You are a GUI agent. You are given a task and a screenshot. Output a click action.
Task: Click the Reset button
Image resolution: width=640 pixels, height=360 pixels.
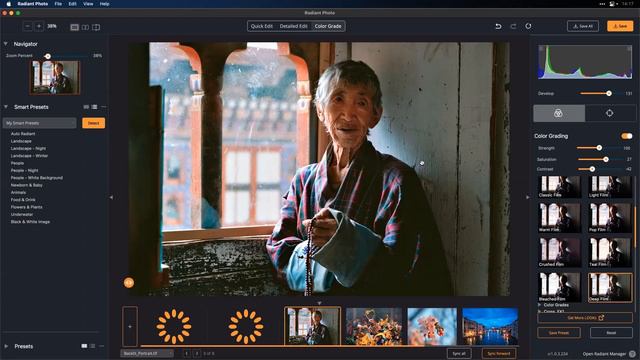point(611,333)
